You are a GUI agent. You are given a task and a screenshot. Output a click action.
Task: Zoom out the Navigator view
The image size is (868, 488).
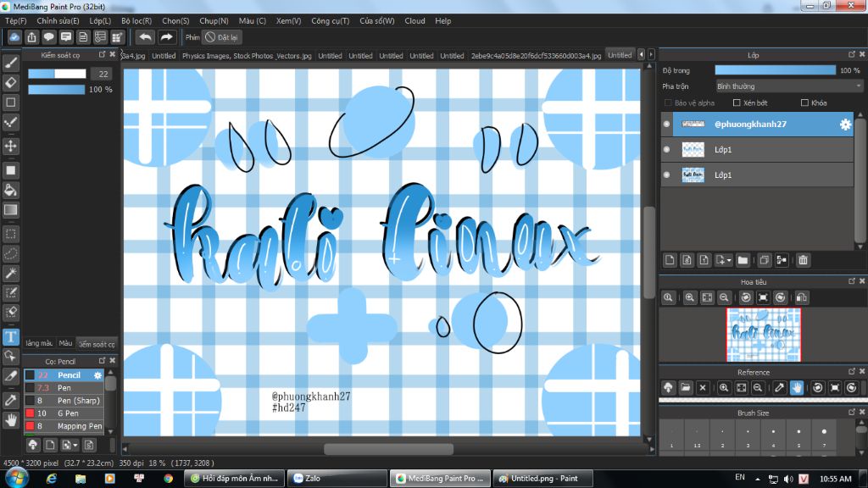point(724,297)
